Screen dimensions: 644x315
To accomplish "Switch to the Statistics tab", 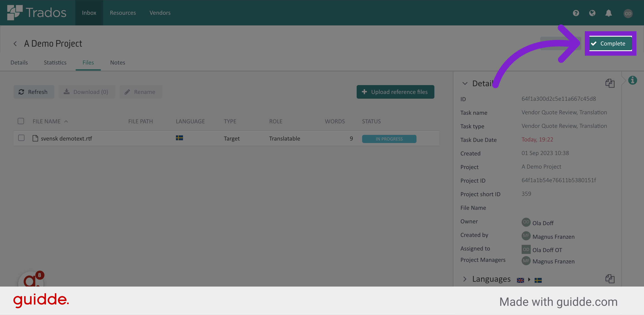I will 55,62.
